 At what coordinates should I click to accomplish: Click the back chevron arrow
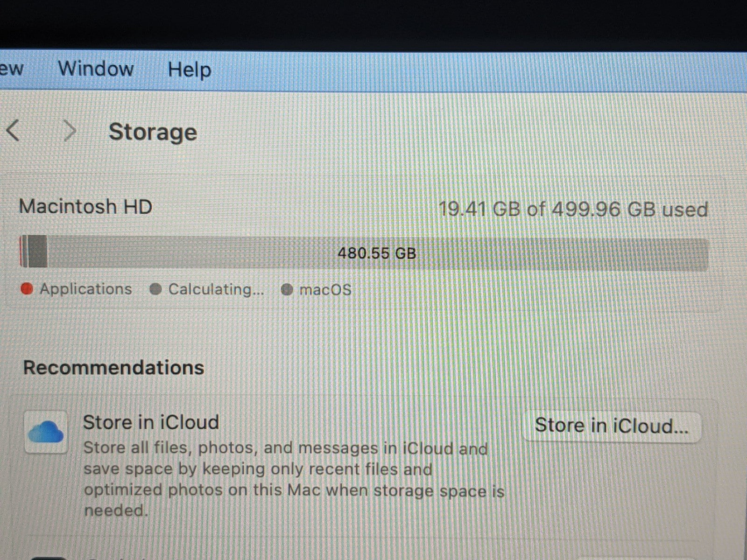13,131
